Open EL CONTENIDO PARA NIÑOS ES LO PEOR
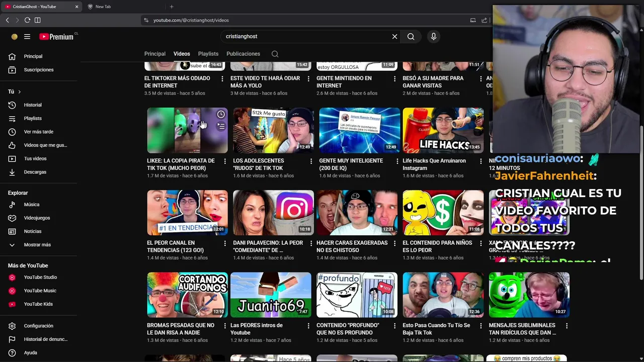 tap(437, 246)
